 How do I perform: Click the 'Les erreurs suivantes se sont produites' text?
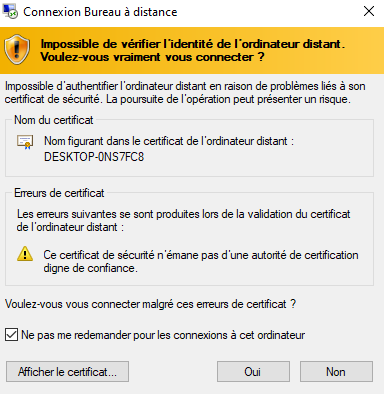pos(183,220)
